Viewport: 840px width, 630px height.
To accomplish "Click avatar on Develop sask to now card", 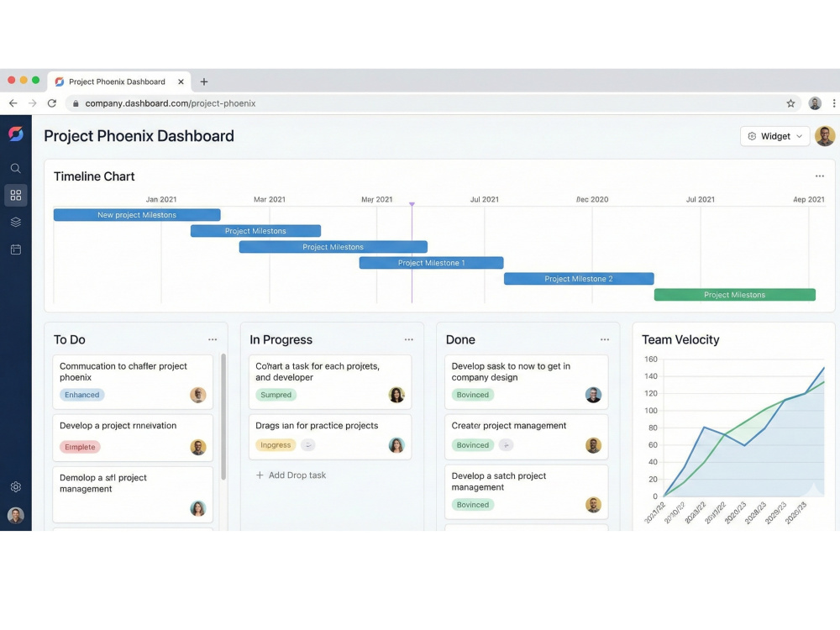I will 593,395.
